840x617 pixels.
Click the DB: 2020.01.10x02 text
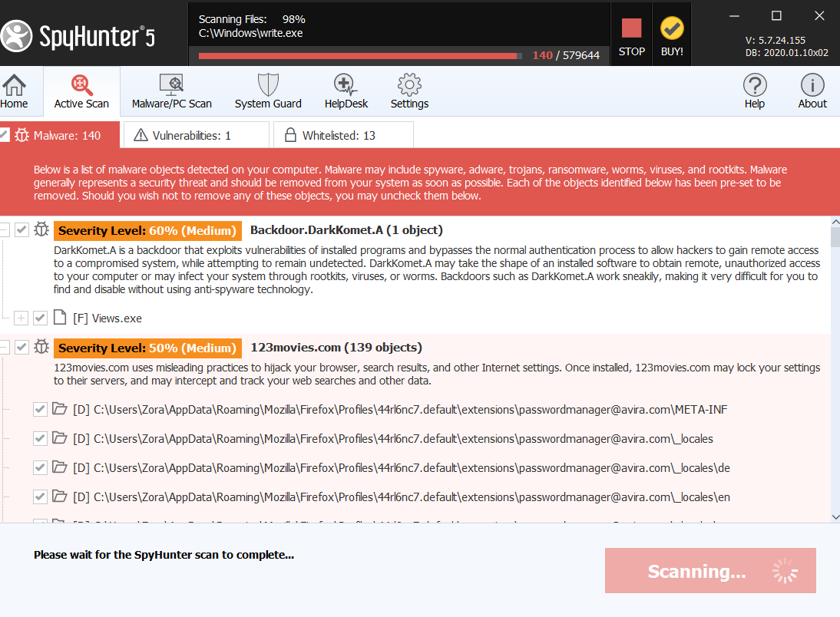pyautogui.click(x=786, y=52)
